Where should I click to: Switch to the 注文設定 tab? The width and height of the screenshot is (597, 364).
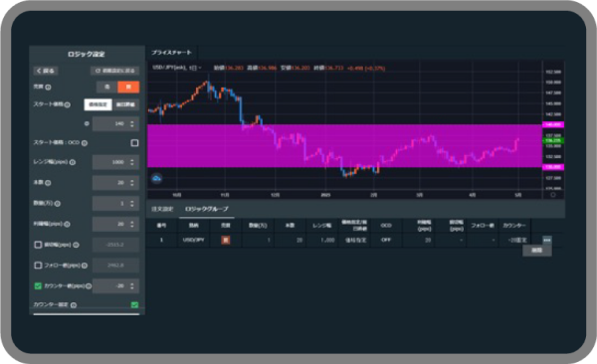(x=162, y=209)
